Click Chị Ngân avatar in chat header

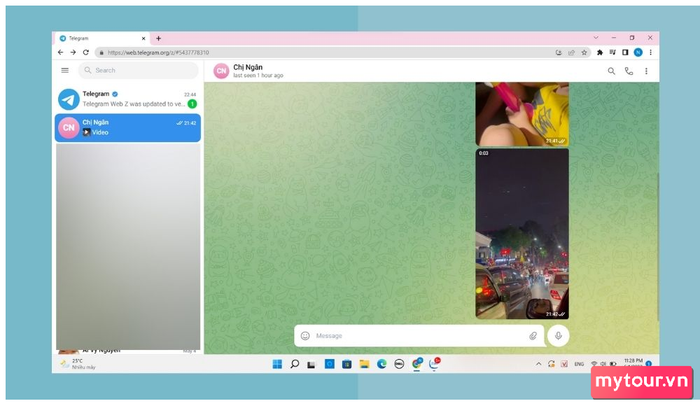(221, 71)
